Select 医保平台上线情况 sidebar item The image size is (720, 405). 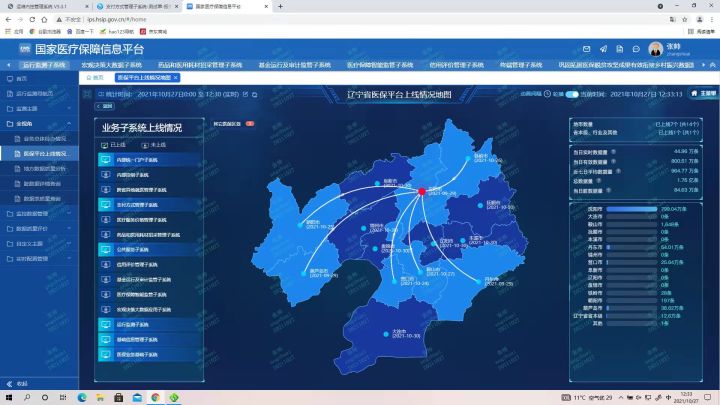(x=39, y=154)
